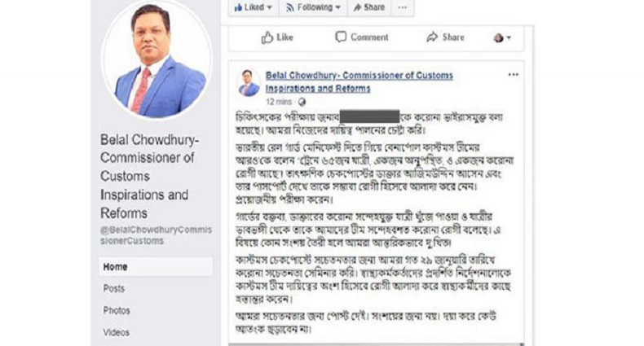Go to the Posts section
644x346 pixels.
point(114,288)
